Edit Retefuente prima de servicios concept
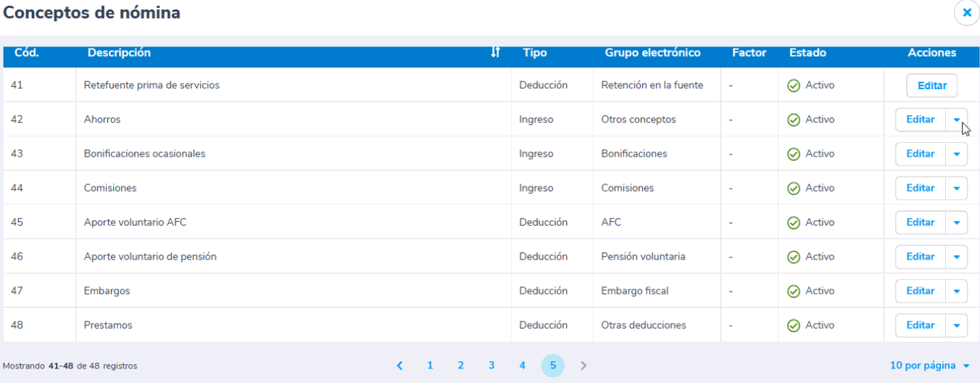 coord(931,86)
